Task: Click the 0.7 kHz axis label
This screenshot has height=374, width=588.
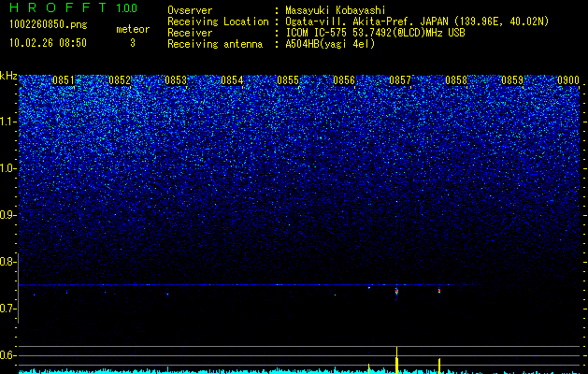Action: tap(7, 309)
